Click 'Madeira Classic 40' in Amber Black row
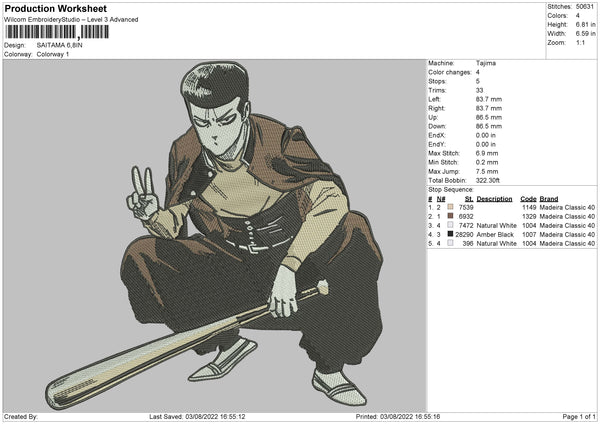The height and width of the screenshot is (424, 600). point(567,234)
